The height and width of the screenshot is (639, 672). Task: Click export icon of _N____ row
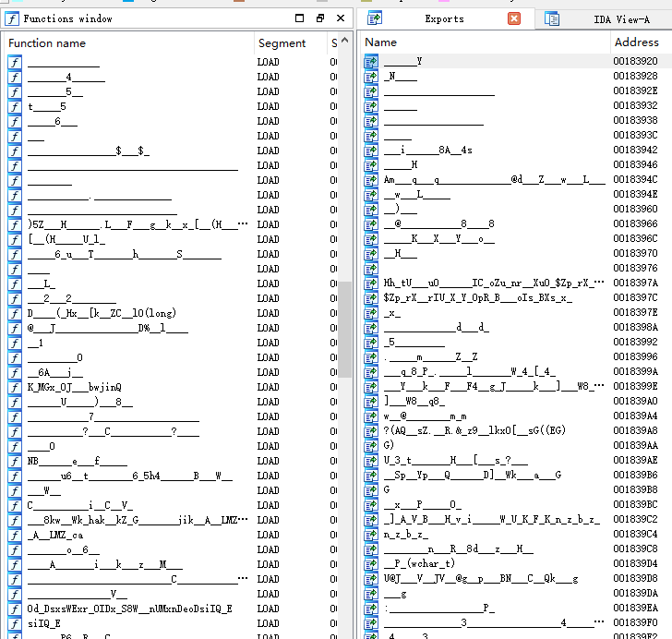pos(371,77)
